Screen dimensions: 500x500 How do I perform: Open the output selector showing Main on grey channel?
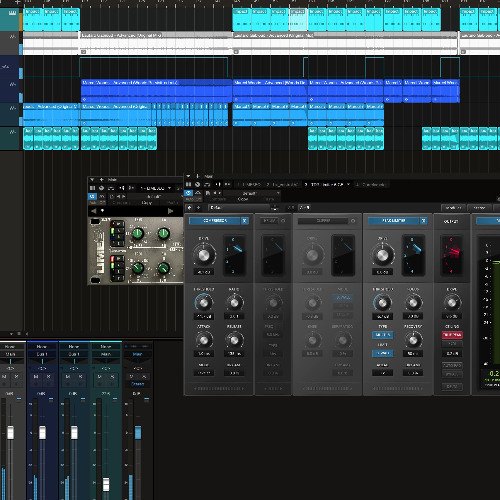(10, 354)
